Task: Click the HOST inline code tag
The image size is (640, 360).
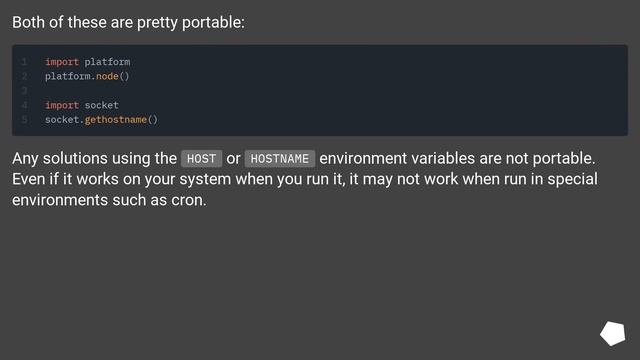Action: 201,159
